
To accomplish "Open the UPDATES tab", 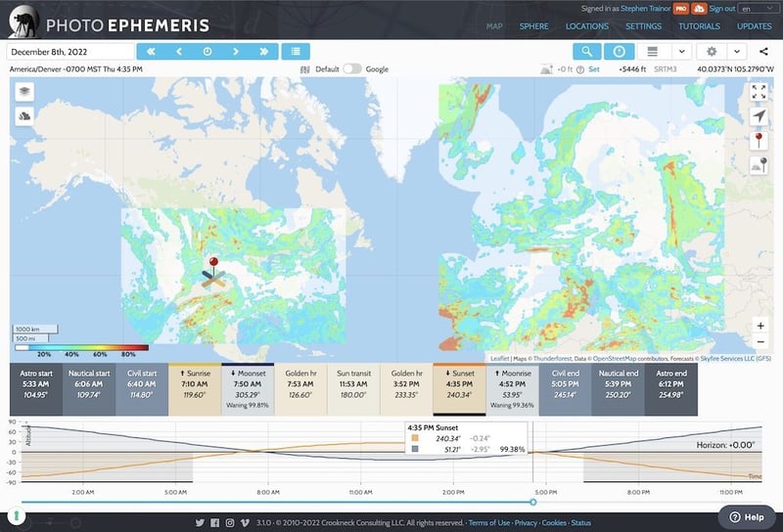I will [x=754, y=26].
